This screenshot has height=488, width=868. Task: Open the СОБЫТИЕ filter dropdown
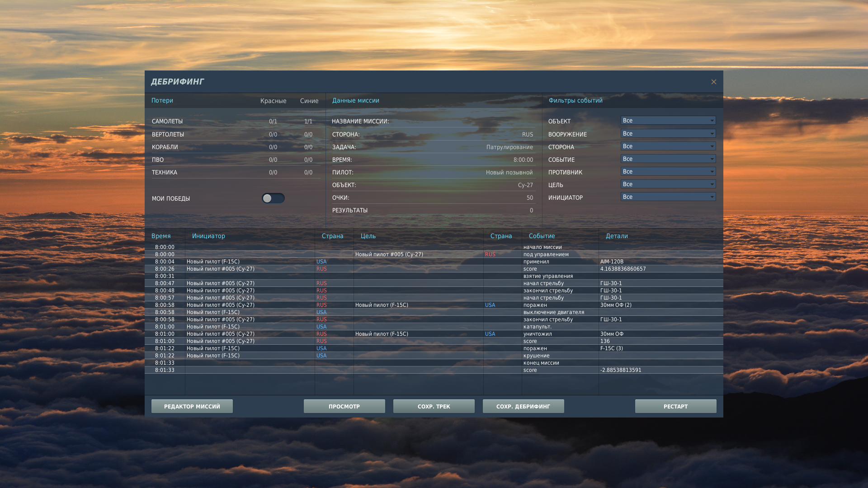(668, 159)
